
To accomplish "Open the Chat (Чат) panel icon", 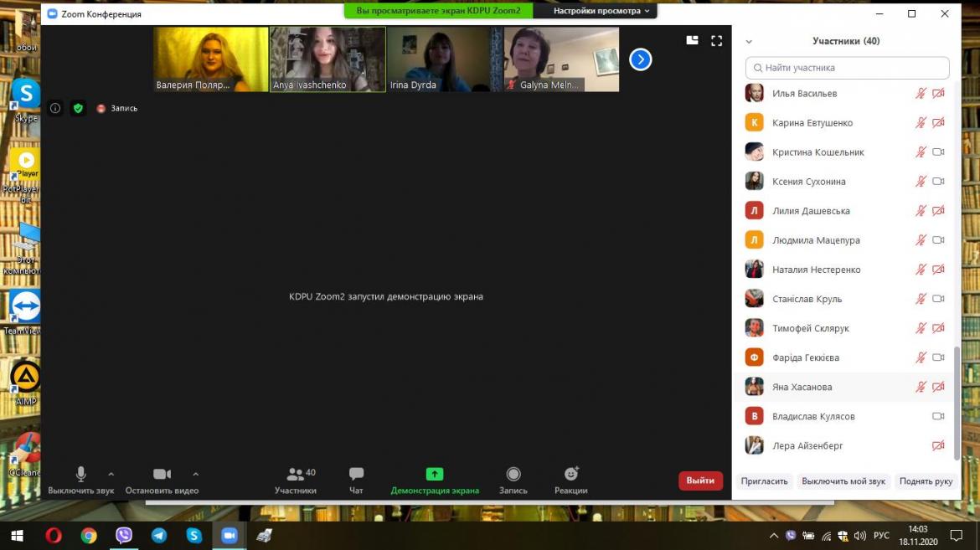I will (x=356, y=475).
